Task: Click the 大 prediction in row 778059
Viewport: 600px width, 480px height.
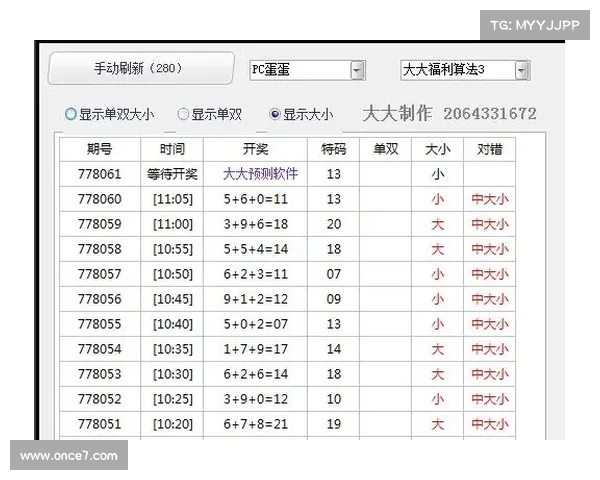Action: (x=438, y=224)
